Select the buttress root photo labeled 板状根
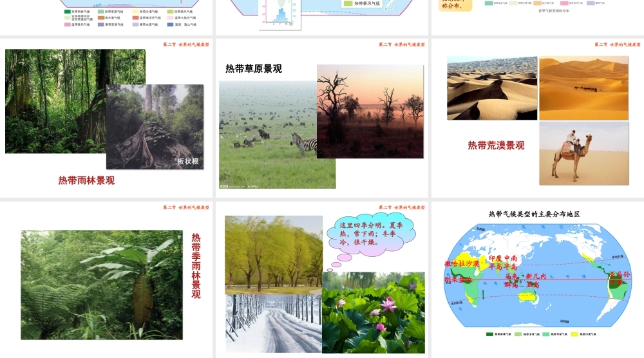The height and width of the screenshot is (358, 644). [155, 127]
